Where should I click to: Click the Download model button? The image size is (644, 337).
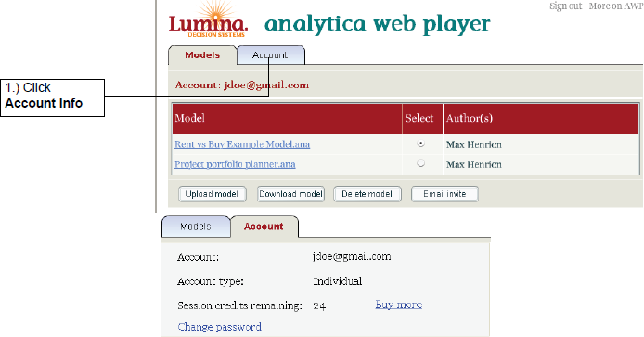tap(290, 194)
